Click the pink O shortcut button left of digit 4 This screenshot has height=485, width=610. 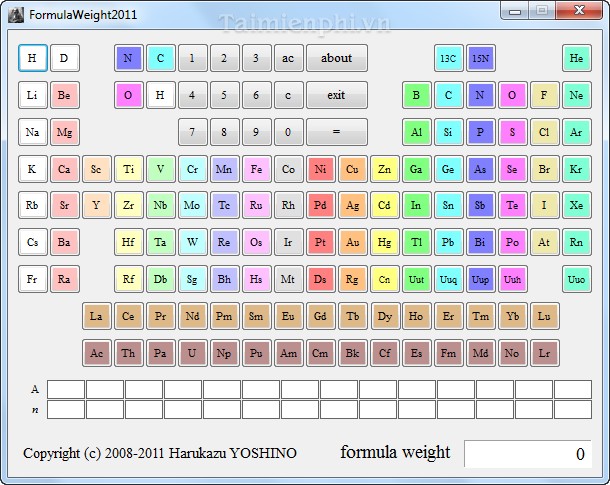coord(128,95)
